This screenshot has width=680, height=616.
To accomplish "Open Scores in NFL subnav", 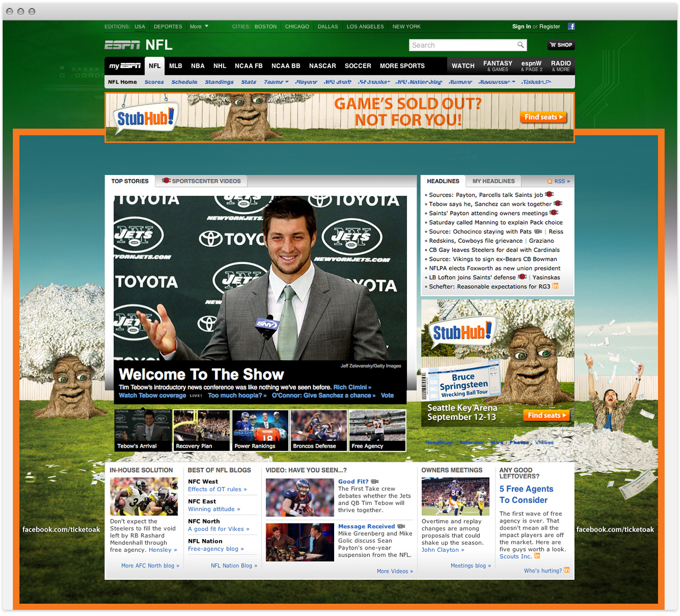I will (x=154, y=82).
